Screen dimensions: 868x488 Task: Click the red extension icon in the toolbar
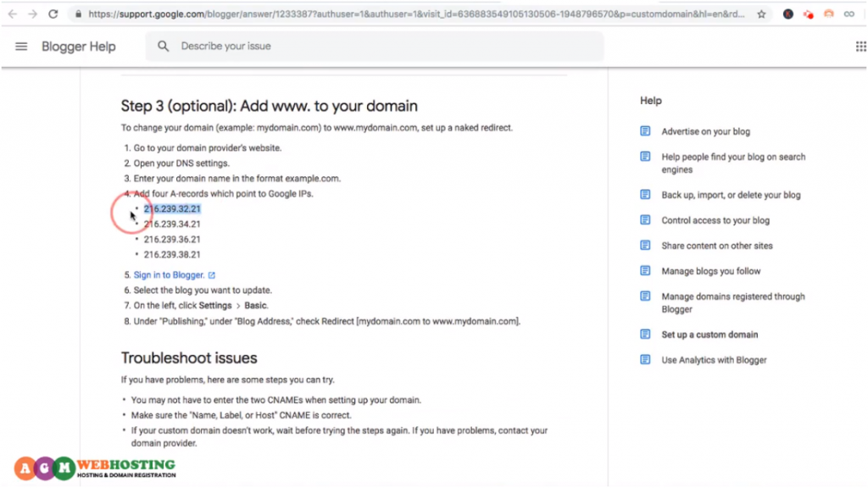[809, 14]
